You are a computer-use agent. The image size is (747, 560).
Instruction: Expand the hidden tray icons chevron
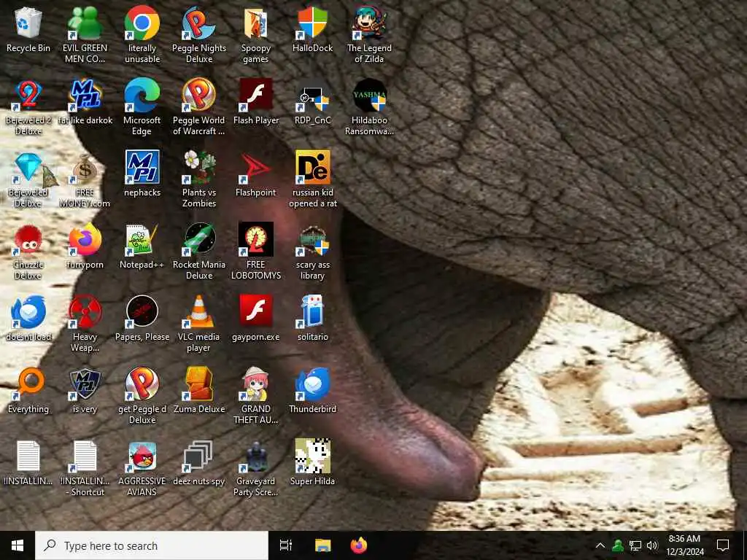600,545
